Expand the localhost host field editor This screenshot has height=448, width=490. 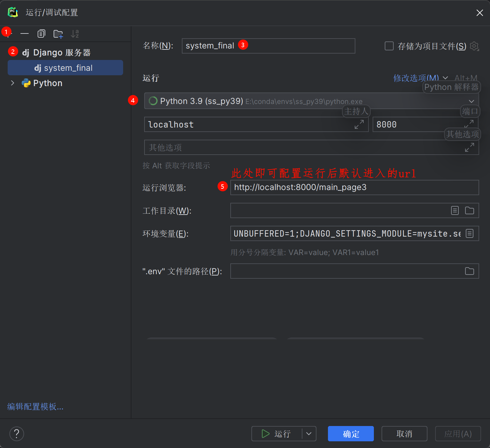tap(360, 124)
